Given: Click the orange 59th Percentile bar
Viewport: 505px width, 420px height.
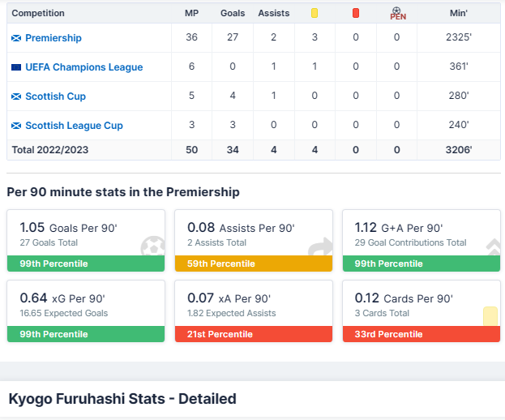Looking at the screenshot, I should 253,264.
